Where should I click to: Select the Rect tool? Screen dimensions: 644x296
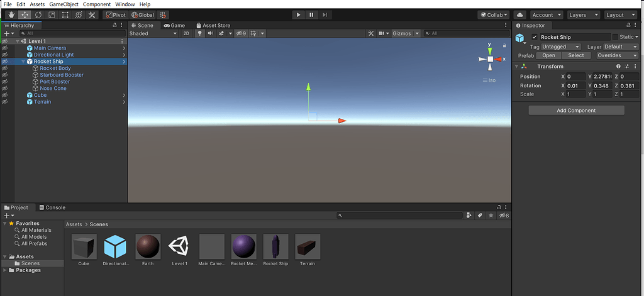(x=65, y=15)
